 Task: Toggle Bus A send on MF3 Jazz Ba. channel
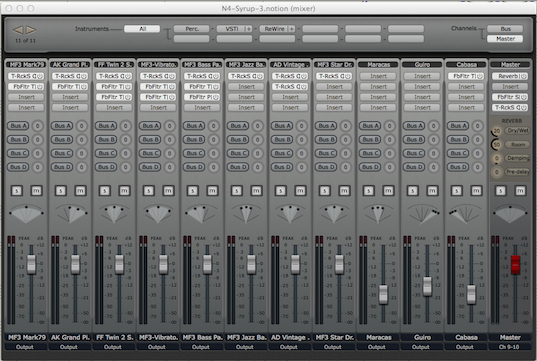pyautogui.click(x=238, y=126)
